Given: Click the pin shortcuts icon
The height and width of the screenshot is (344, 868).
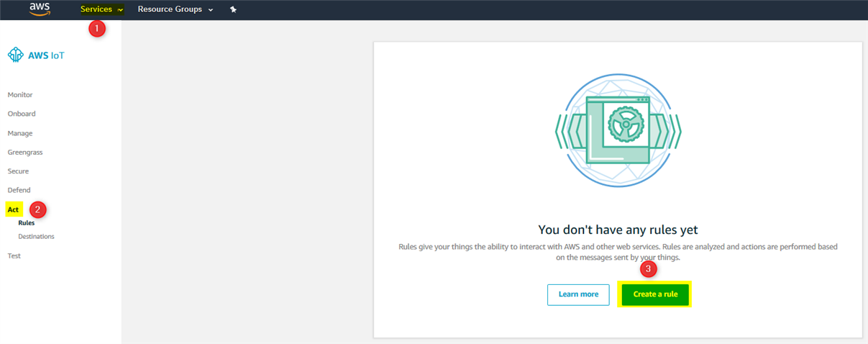Looking at the screenshot, I should coord(233,9).
